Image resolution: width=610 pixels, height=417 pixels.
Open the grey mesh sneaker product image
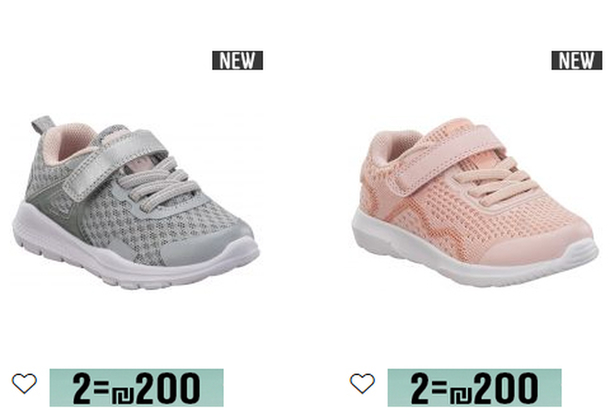[x=136, y=202]
